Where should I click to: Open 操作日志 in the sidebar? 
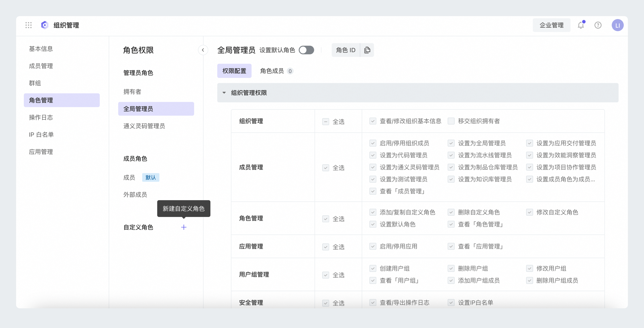(x=62, y=117)
